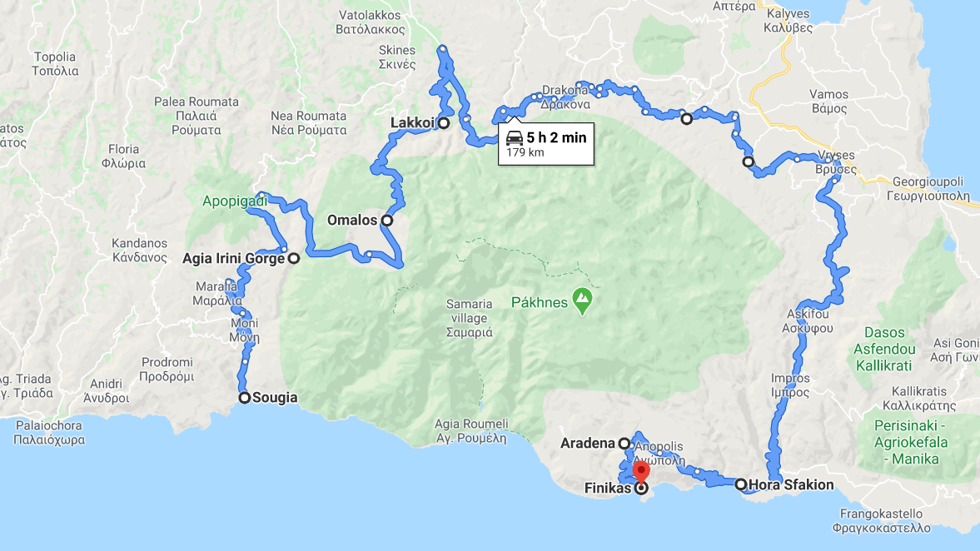Screen dimensions: 980x551
Task: Click the Samaria village map label
Action: click(470, 318)
